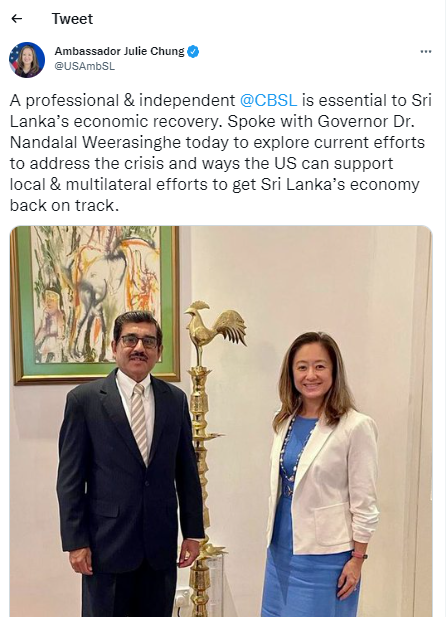The width and height of the screenshot is (446, 617).
Task: Go back using the left arrow
Action: (17, 18)
